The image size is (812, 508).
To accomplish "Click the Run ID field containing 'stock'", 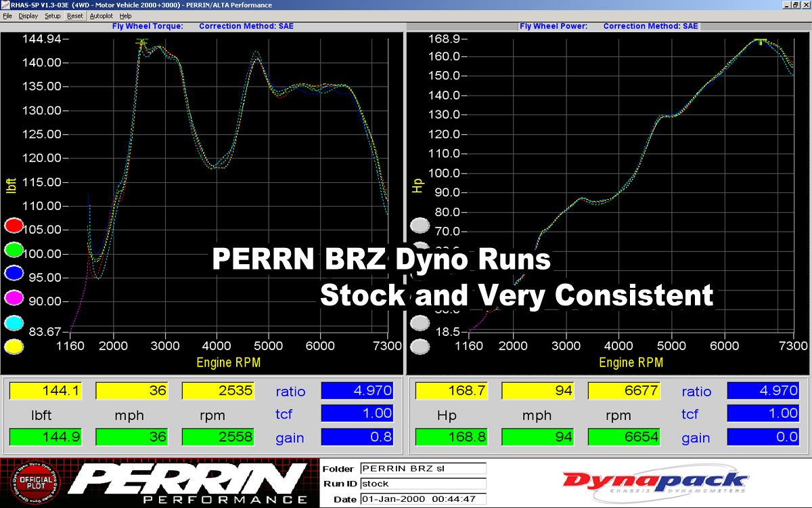I will click(x=422, y=484).
